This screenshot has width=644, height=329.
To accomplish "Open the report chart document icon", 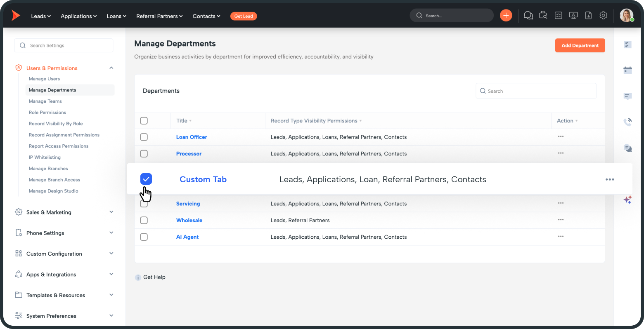I will 588,16.
